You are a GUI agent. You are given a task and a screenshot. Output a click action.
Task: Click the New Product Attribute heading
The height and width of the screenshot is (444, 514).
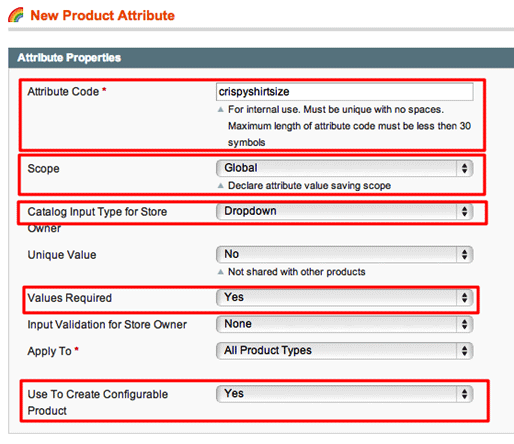[x=102, y=15]
